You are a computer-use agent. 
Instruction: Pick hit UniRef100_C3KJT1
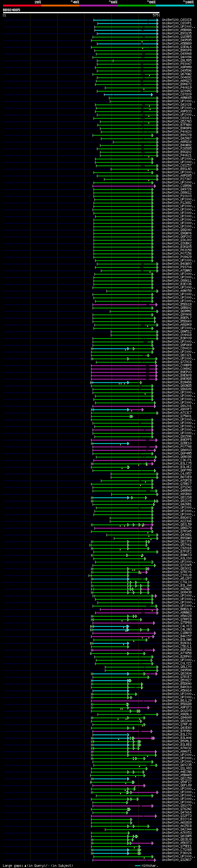[177, 460]
